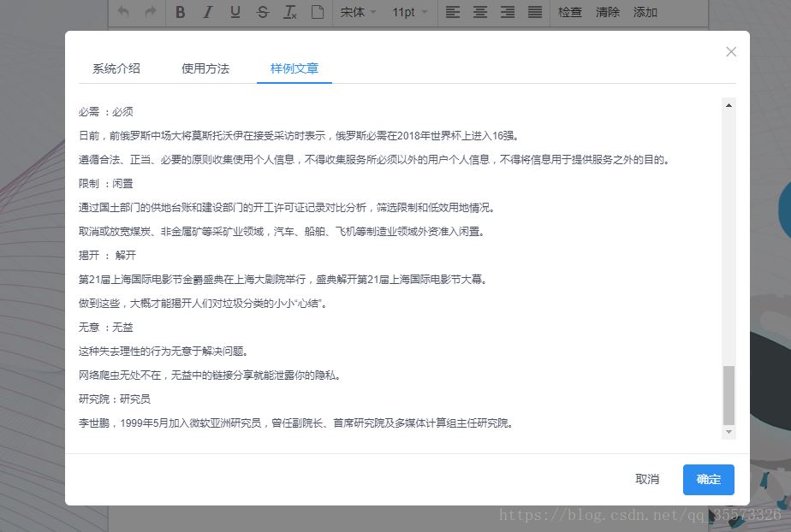791x532 pixels.
Task: Toggle underline formatting
Action: point(235,12)
